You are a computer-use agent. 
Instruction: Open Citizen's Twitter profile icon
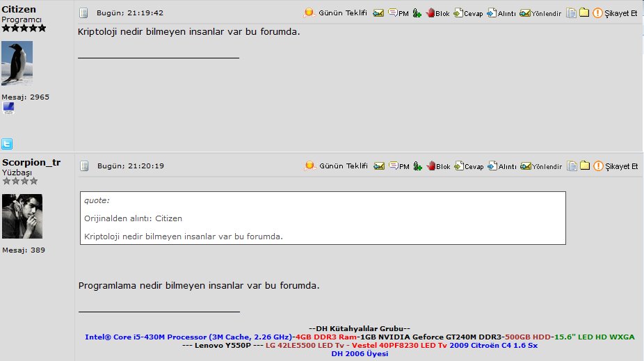[7, 144]
